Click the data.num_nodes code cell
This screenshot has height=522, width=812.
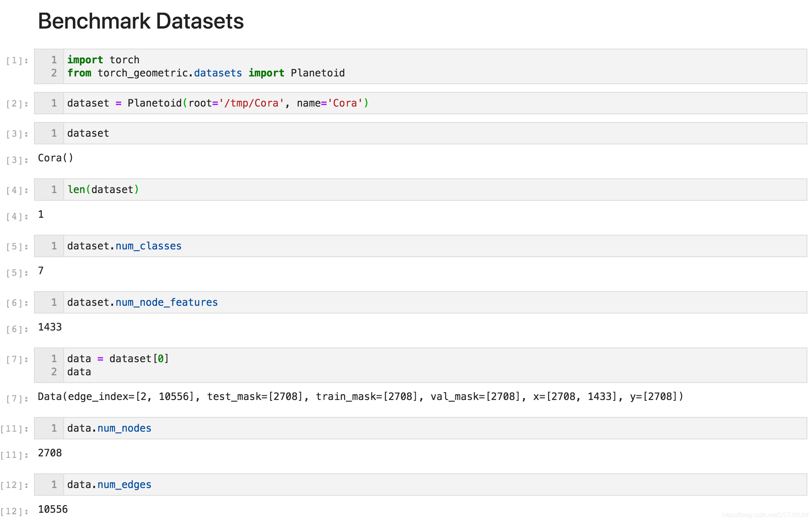tap(420, 428)
